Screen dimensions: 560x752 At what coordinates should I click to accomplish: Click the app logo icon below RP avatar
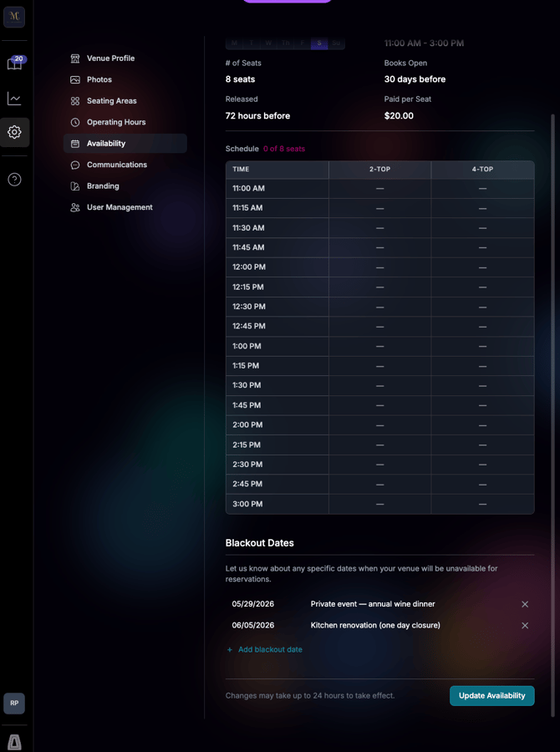point(14,741)
